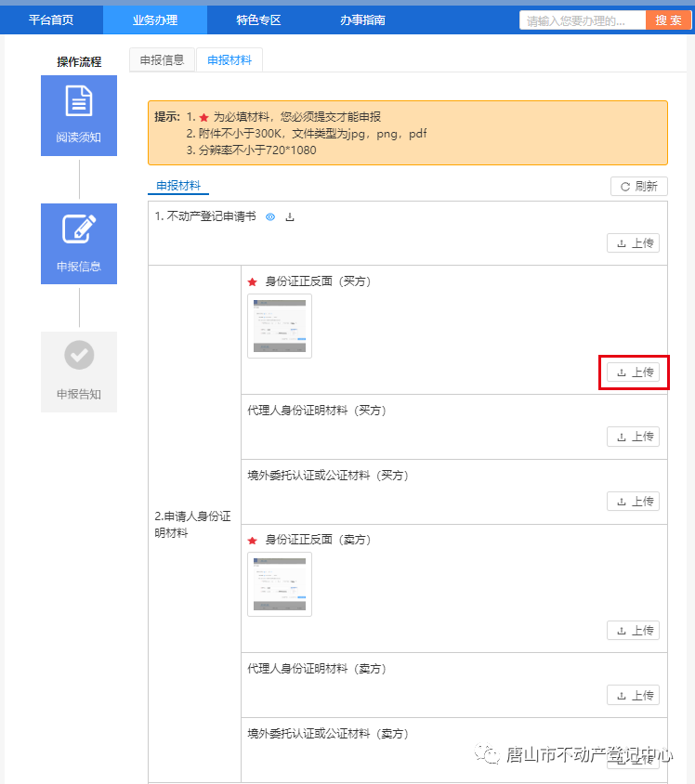Go to 特色专区 in navigation bar

pos(258,20)
